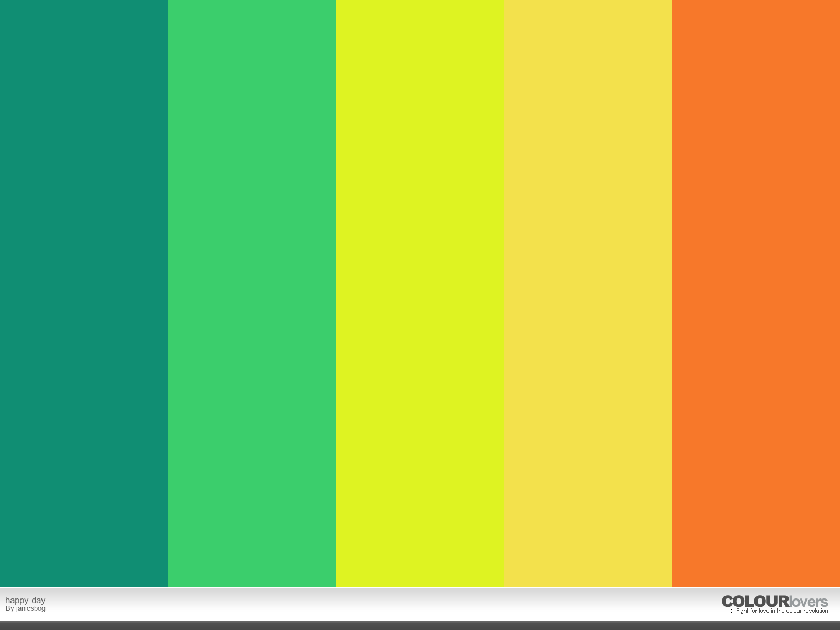Click the dark teal green colour stripe
The width and height of the screenshot is (840, 630).
point(84,294)
